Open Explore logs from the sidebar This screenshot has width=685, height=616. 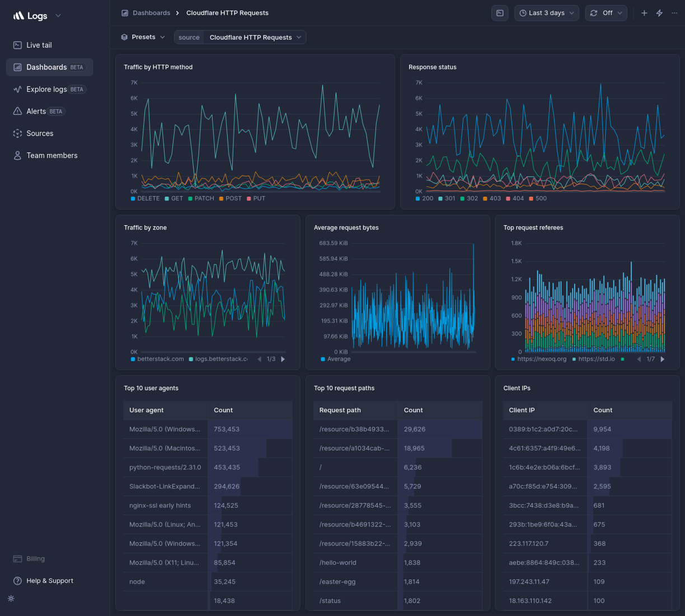48,89
